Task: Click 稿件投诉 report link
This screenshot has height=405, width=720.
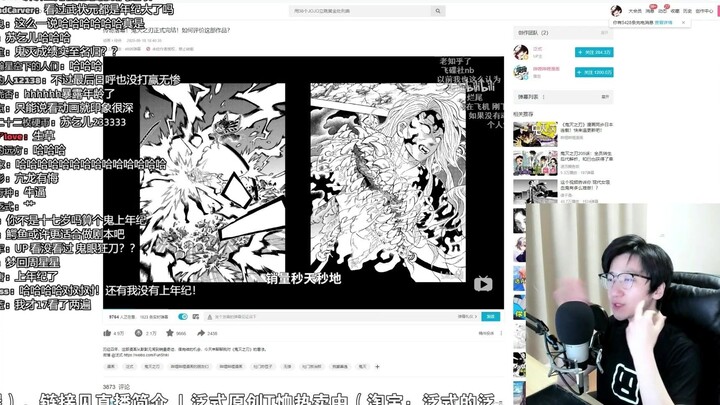Action: 486,333
